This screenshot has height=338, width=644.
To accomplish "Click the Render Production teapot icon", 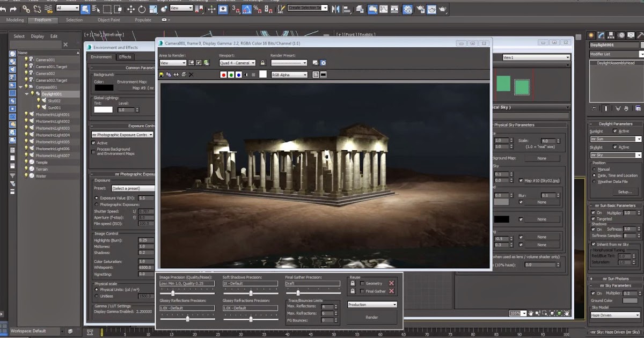I will tap(443, 9).
